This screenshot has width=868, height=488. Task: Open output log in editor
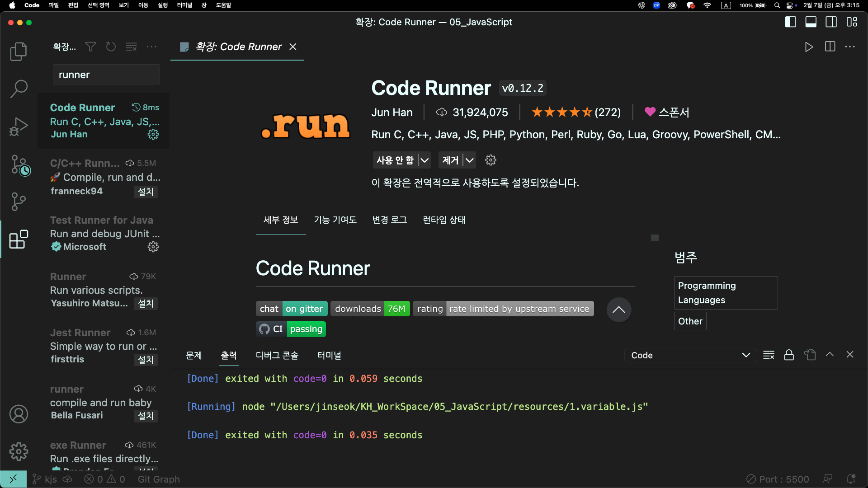click(x=810, y=355)
